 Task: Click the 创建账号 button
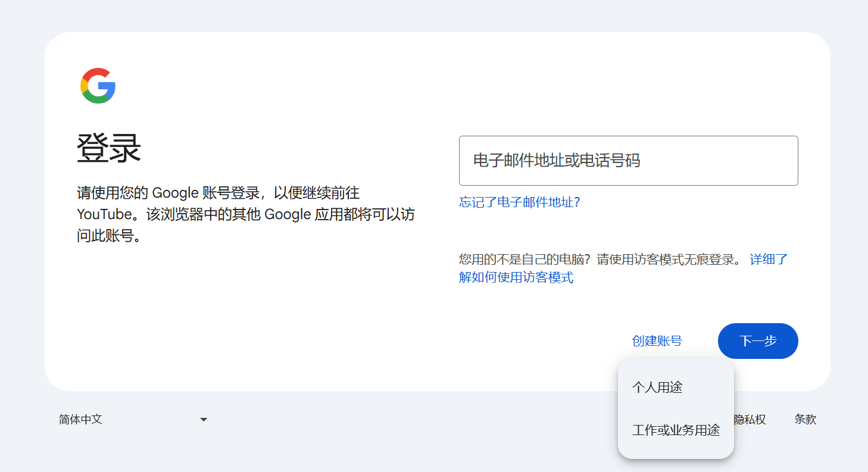tap(657, 341)
